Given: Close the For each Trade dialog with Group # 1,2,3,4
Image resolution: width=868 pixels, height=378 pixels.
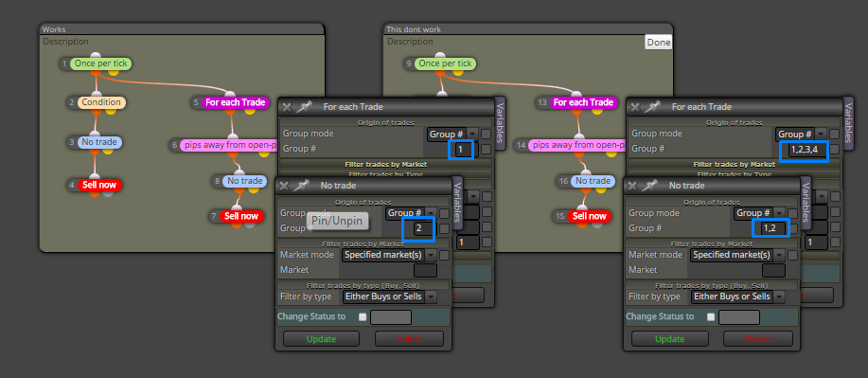Looking at the screenshot, I should [x=635, y=107].
